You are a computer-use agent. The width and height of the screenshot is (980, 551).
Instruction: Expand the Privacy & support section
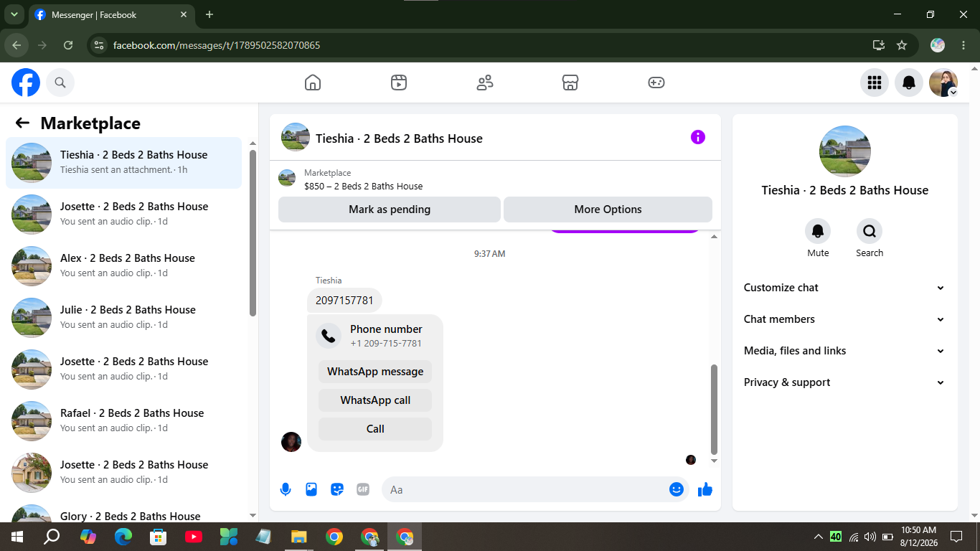(845, 382)
